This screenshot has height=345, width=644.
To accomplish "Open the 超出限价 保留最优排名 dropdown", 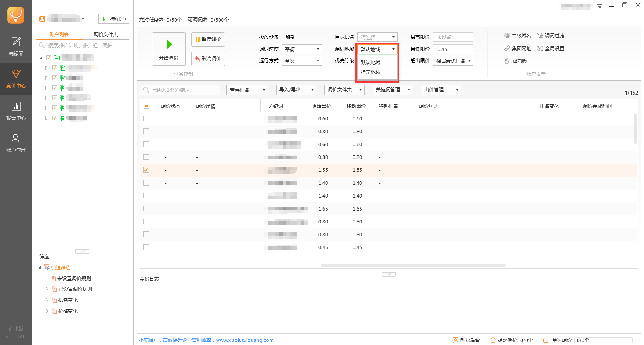I will [453, 61].
